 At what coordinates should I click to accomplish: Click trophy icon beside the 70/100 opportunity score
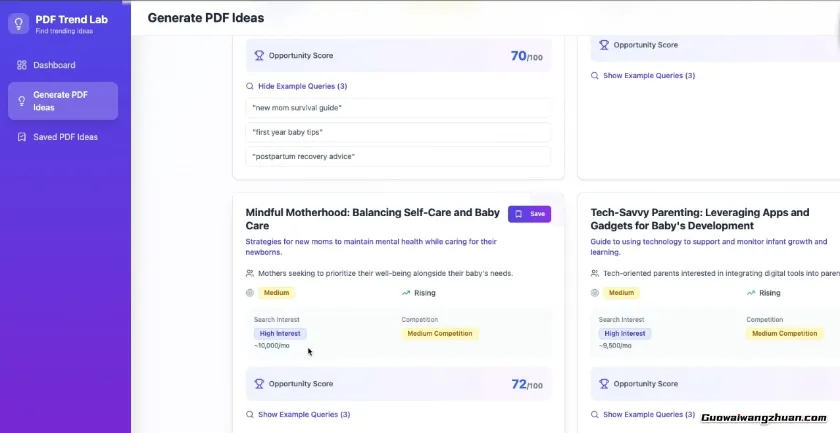click(259, 56)
